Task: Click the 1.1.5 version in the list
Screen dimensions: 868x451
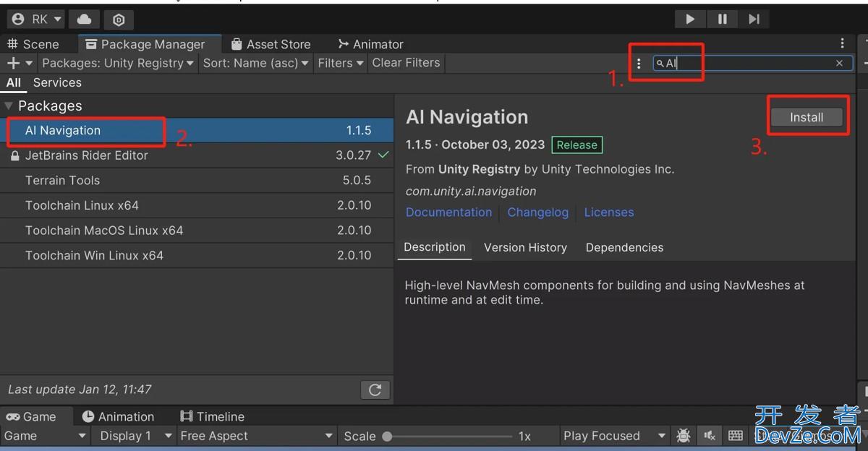Action: point(359,131)
